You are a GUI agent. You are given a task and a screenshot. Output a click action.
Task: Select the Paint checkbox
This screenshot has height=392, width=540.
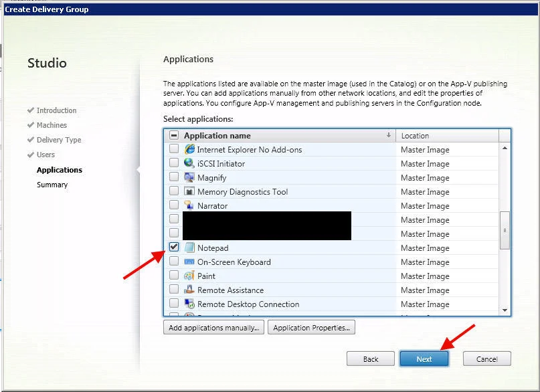174,275
